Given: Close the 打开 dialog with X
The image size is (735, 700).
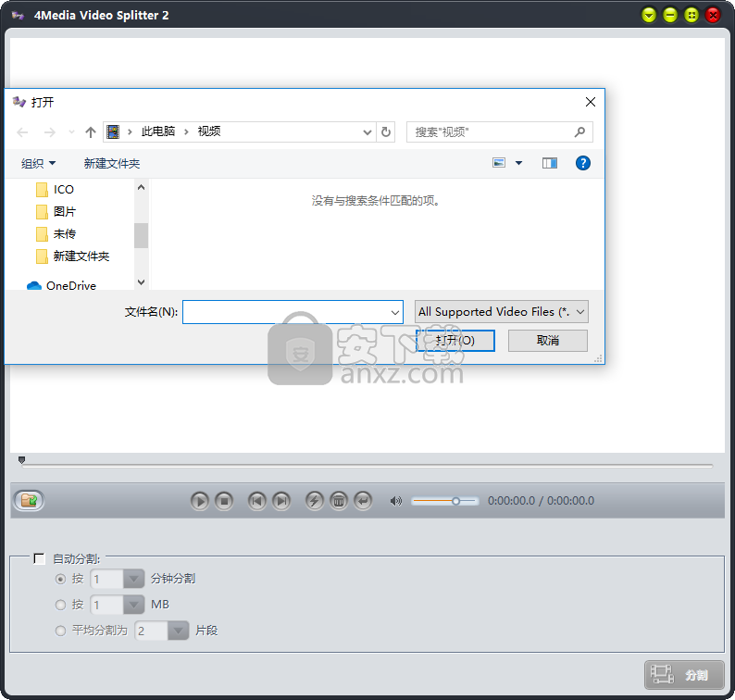Looking at the screenshot, I should pos(591,102).
